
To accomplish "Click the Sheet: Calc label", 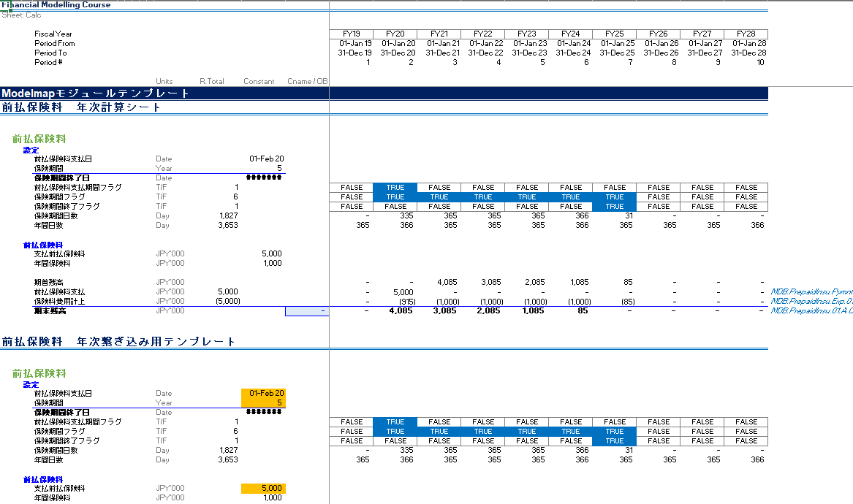I will point(21,15).
